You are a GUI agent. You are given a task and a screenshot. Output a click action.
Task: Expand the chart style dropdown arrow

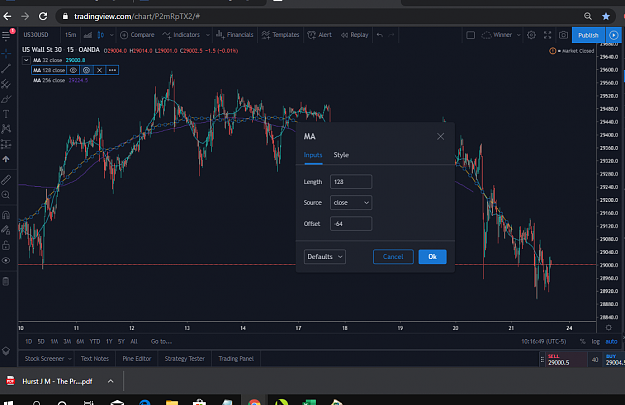112,35
